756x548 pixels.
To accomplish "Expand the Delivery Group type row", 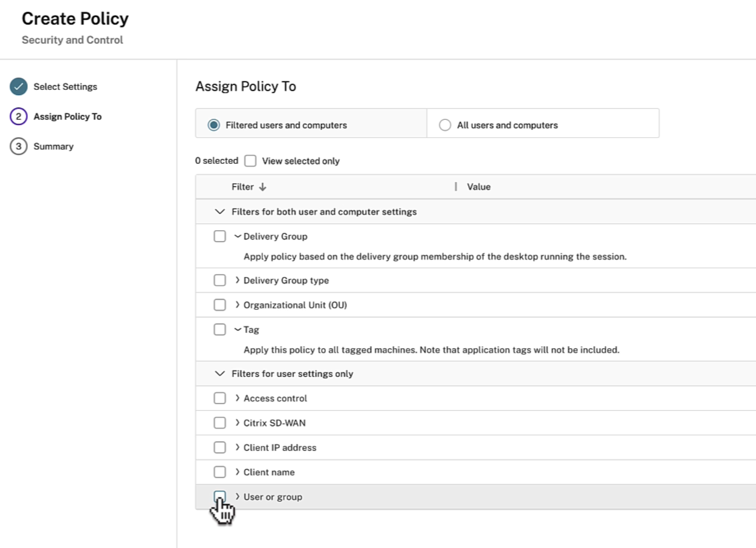I will 237,280.
